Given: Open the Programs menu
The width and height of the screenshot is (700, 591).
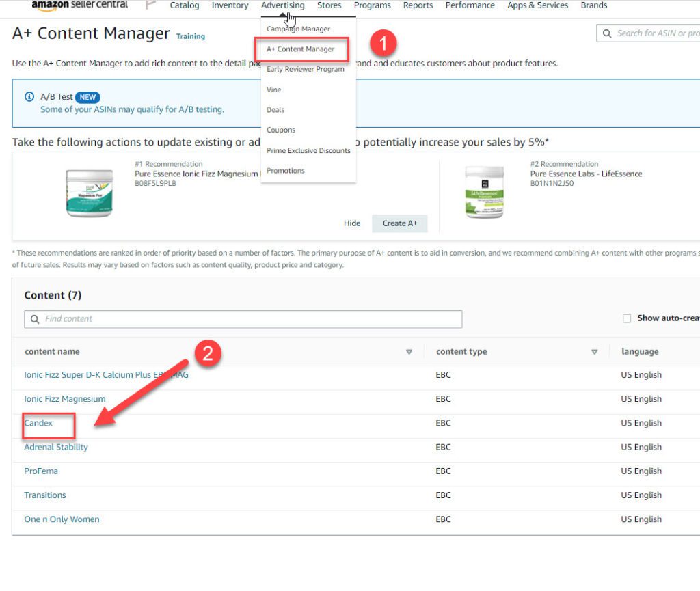Looking at the screenshot, I should tap(373, 5).
